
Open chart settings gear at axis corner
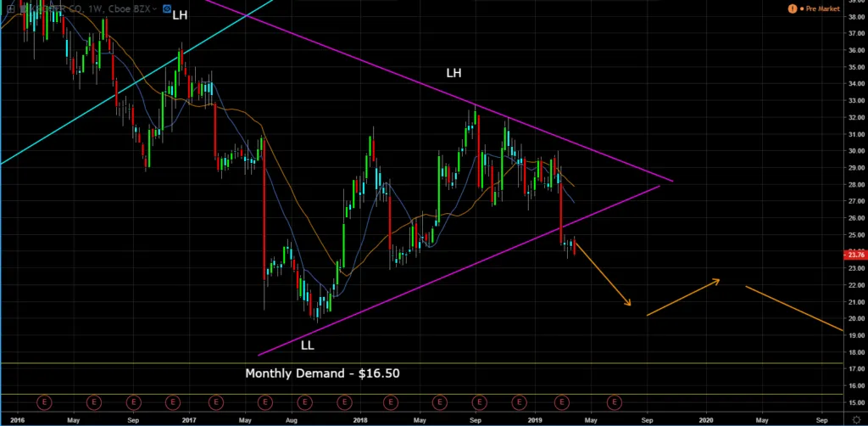856,420
